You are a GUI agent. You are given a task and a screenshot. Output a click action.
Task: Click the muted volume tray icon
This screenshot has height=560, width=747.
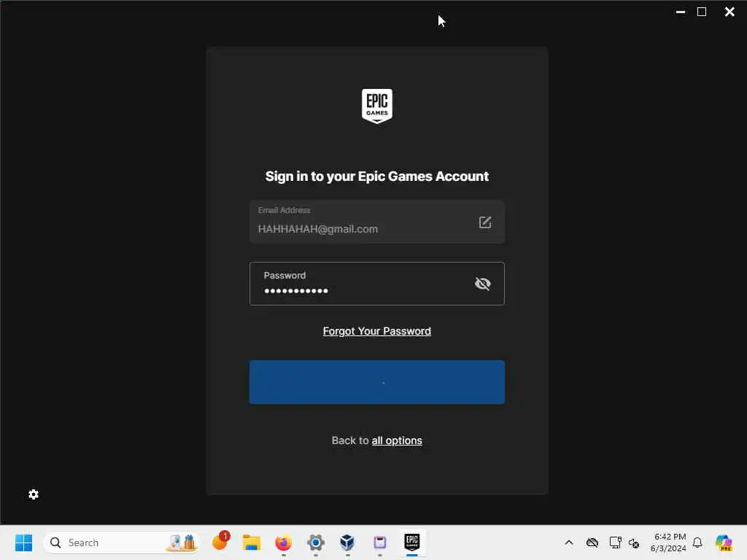[634, 542]
